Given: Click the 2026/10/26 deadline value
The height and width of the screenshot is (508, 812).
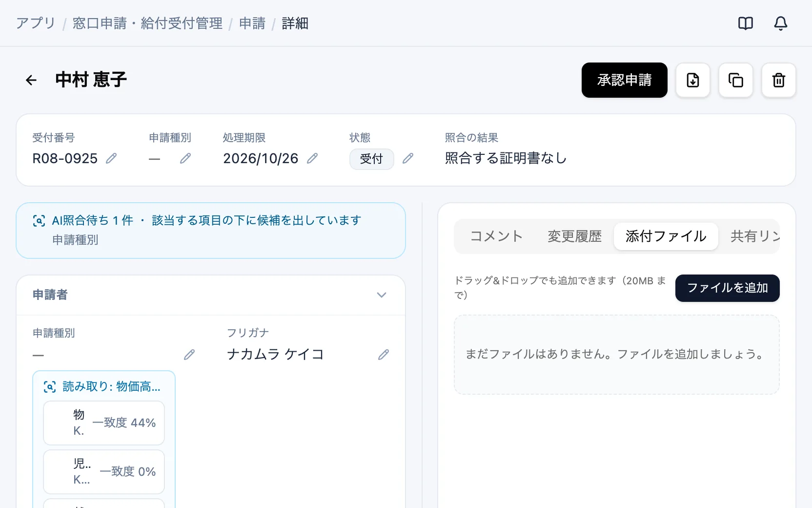Looking at the screenshot, I should point(261,158).
